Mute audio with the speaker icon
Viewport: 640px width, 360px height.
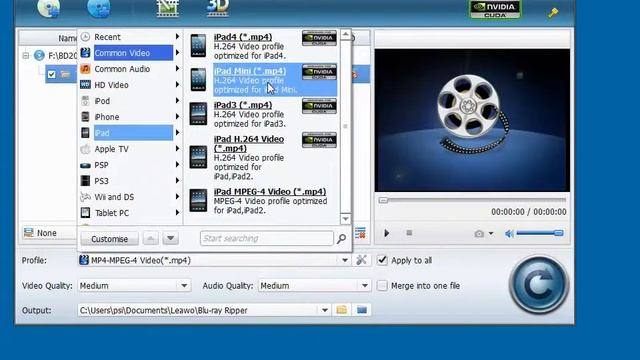509,233
